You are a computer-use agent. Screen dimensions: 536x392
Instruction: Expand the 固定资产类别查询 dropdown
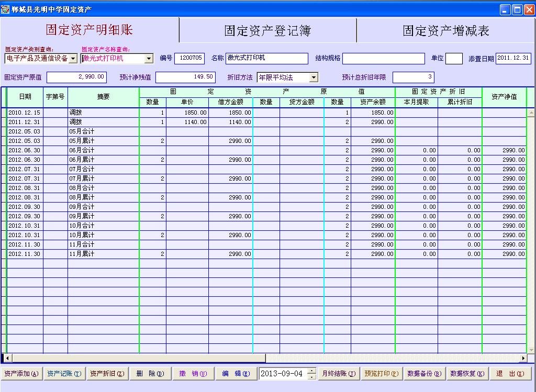point(73,59)
